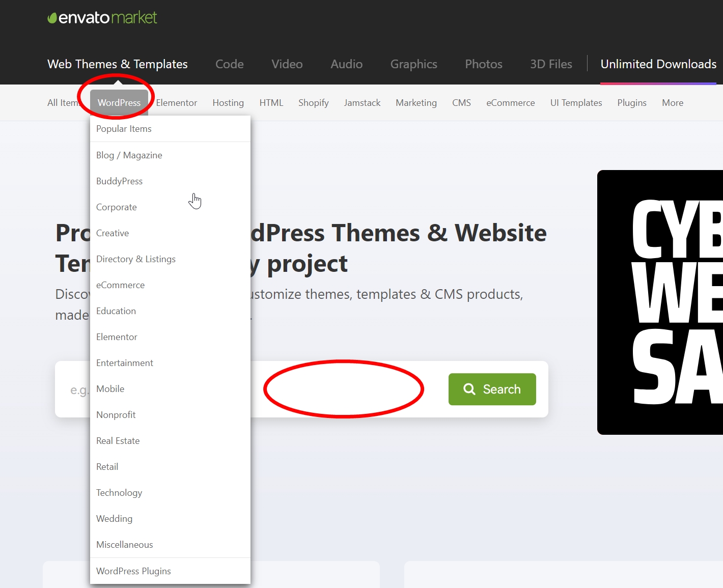Click the Envato Market logo

coord(102,18)
